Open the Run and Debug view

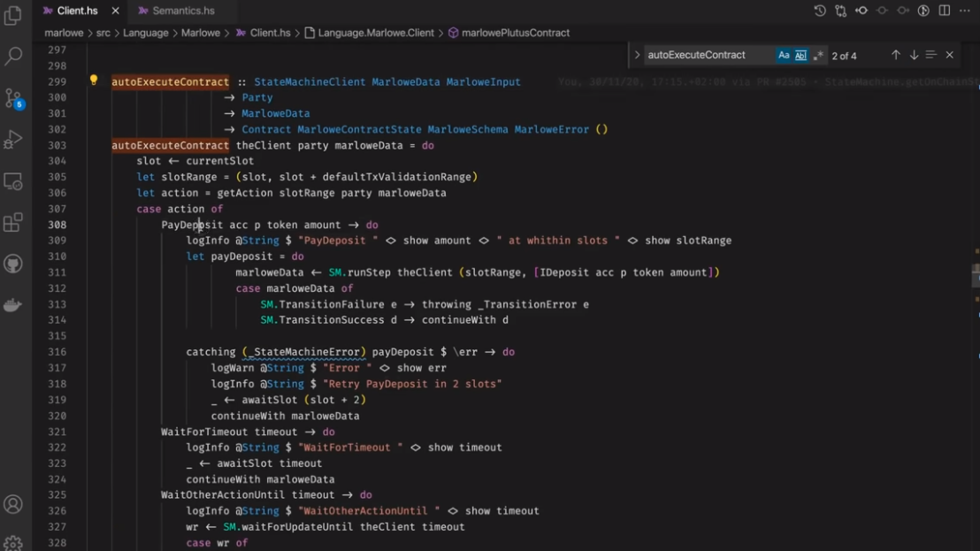click(13, 139)
